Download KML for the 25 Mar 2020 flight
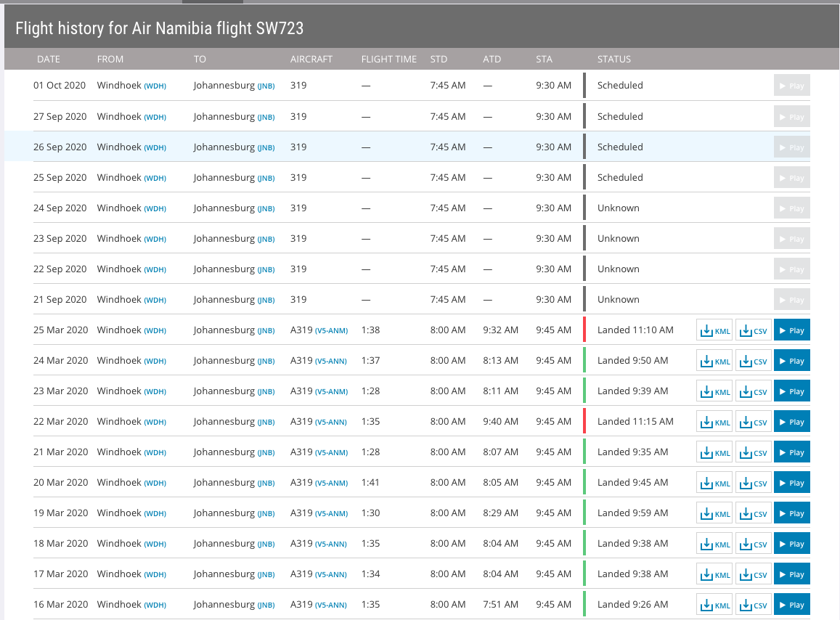 [x=714, y=330]
